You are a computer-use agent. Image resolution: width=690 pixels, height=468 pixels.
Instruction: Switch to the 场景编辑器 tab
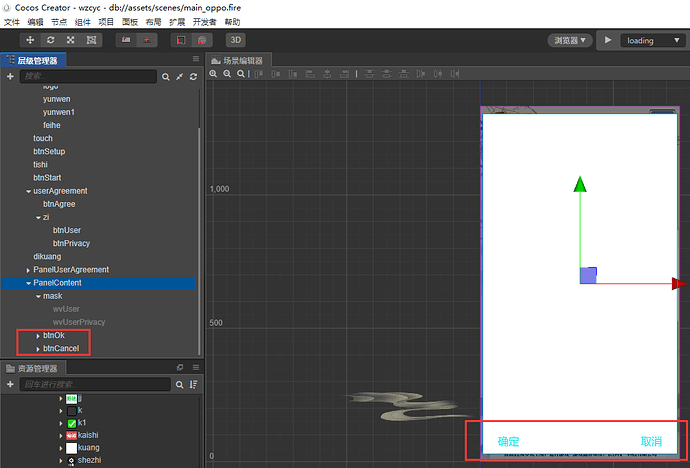tap(238, 60)
